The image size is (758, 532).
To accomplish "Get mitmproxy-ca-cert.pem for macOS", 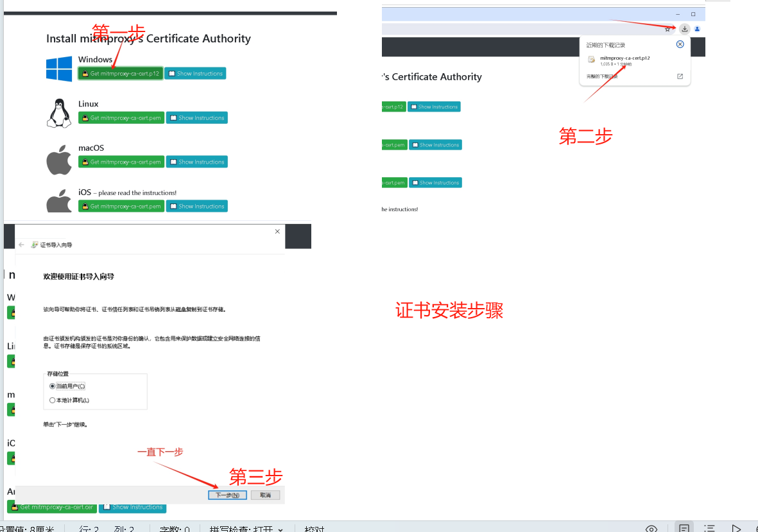I will click(121, 162).
